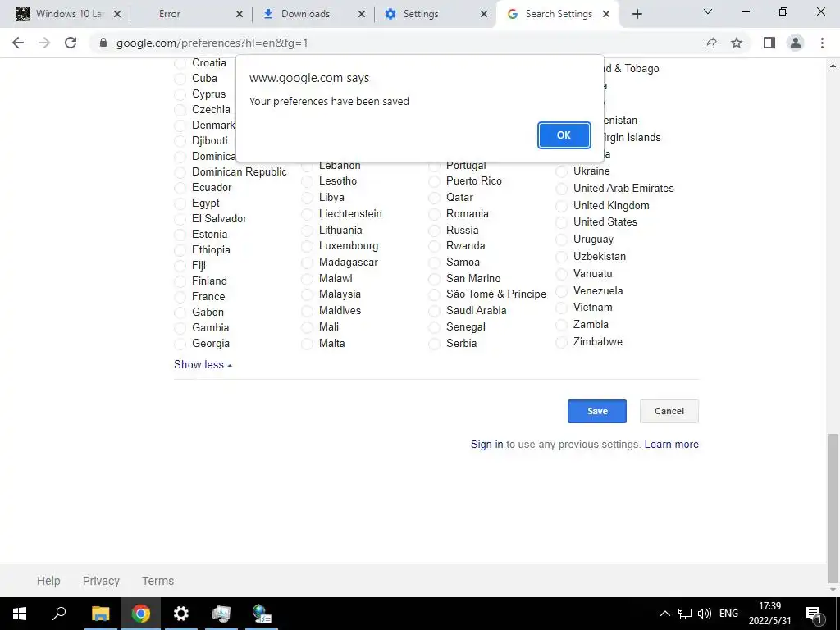Image resolution: width=840 pixels, height=630 pixels.
Task: Open the Windows Start menu
Action: point(20,614)
